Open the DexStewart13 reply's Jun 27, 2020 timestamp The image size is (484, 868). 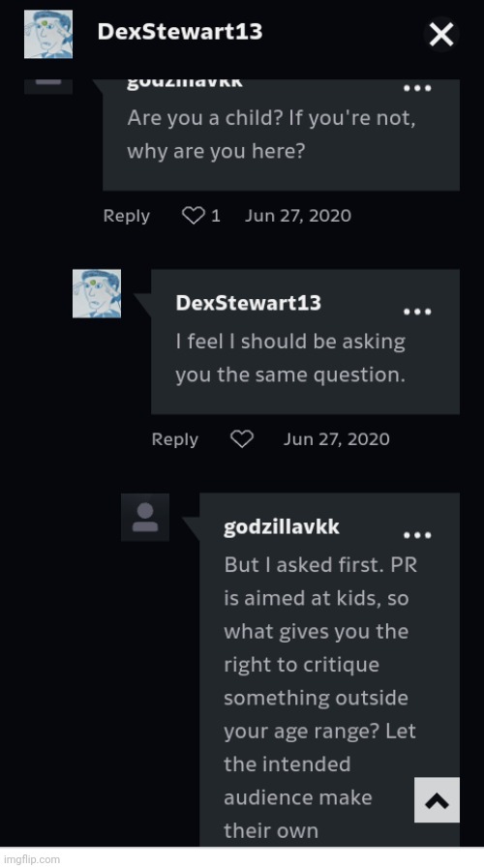click(337, 439)
